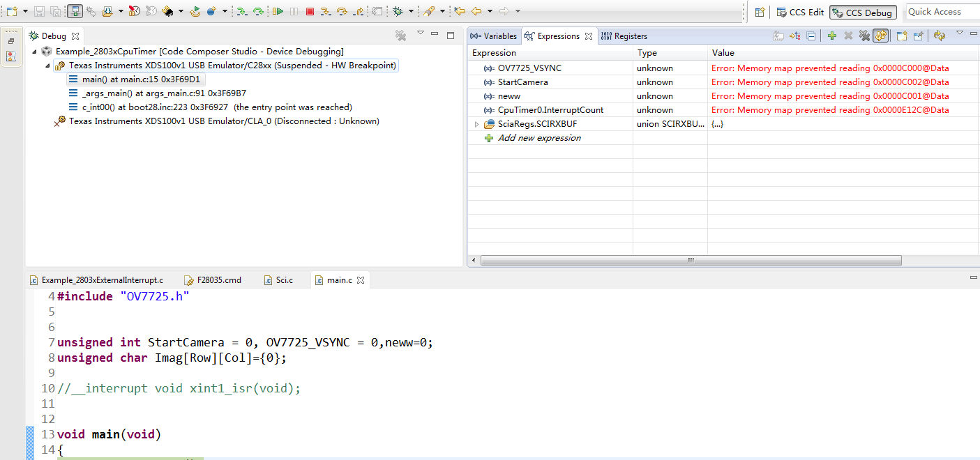Open Example_2803xExternalInterrupt.c editor tab

pos(97,280)
